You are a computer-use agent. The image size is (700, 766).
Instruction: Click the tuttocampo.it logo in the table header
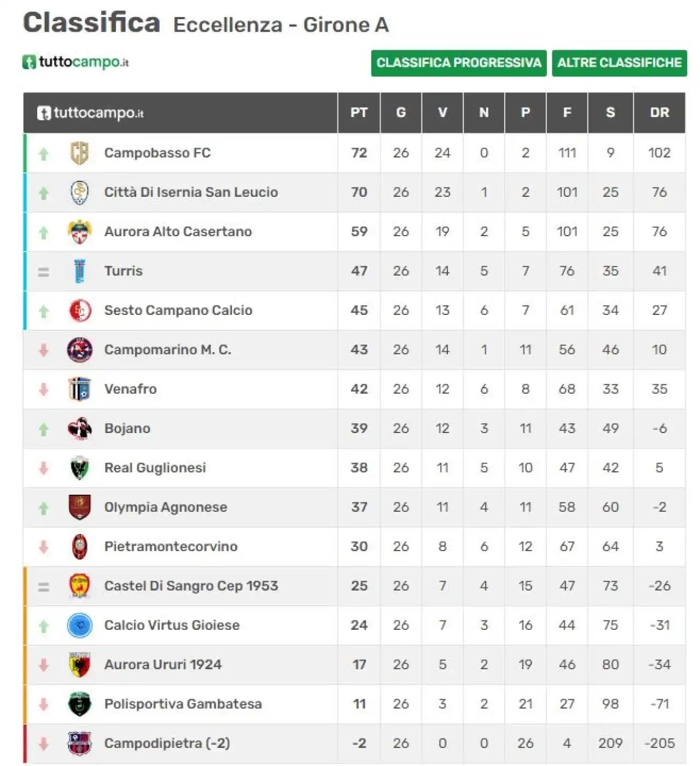coord(91,113)
